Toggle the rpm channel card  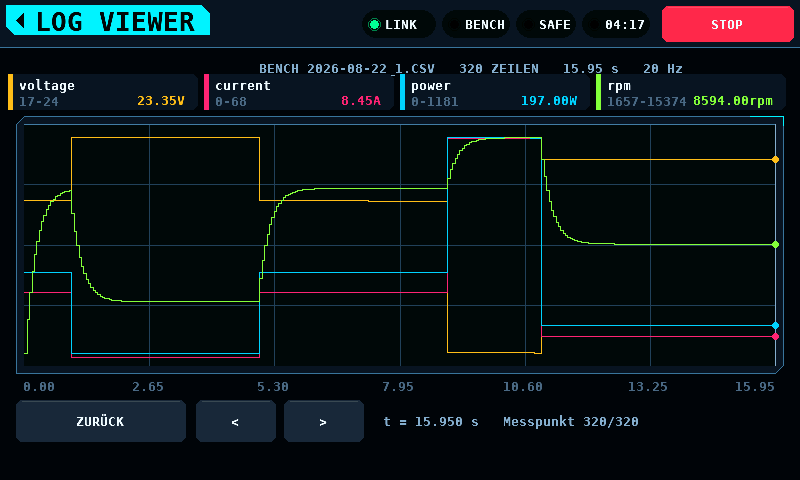[x=691, y=92]
